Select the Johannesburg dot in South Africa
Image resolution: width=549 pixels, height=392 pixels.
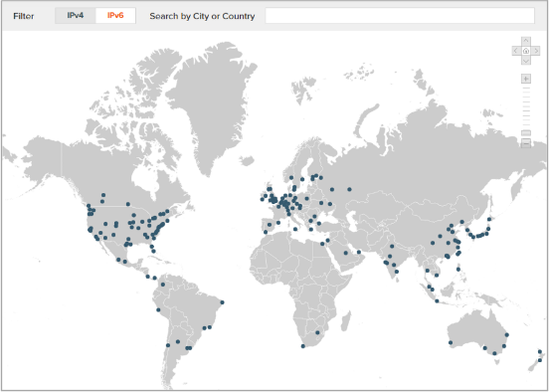(318, 332)
